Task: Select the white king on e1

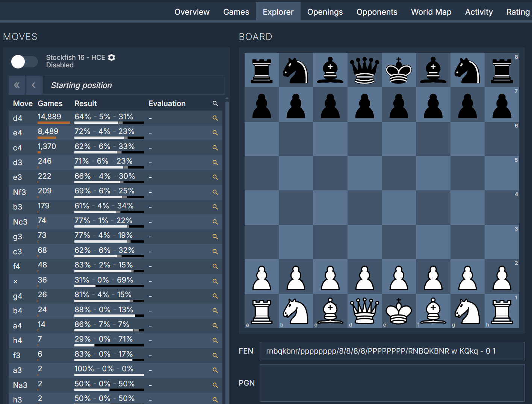Action: pyautogui.click(x=399, y=311)
